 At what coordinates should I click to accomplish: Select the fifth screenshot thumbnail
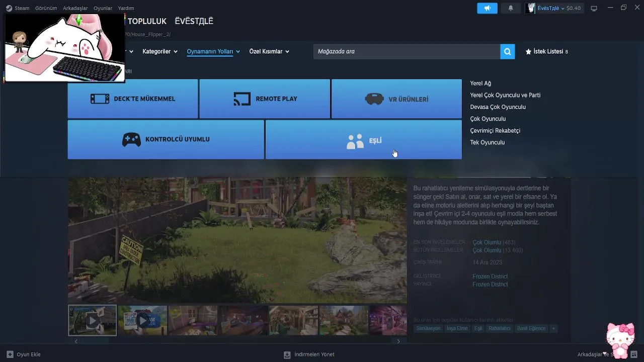coord(293,320)
